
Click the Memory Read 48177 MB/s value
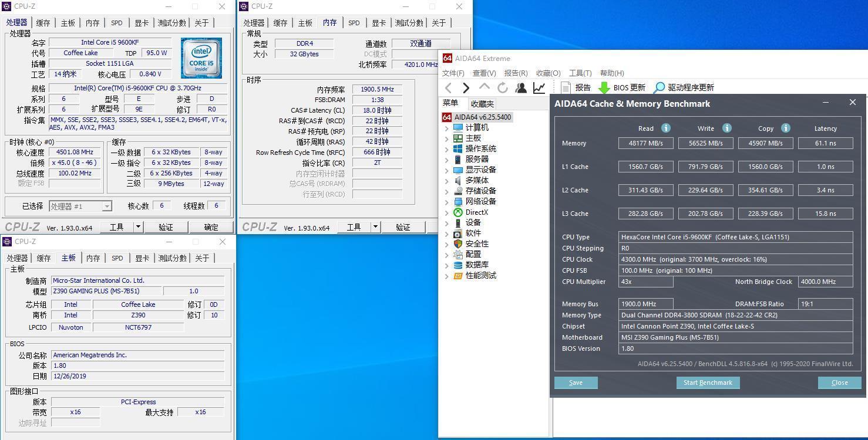[x=645, y=143]
